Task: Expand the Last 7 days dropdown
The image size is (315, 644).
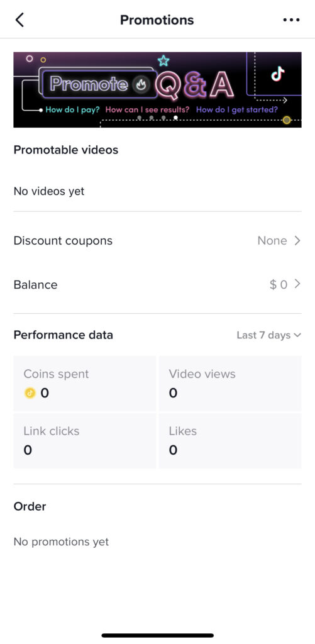Action: pos(269,335)
